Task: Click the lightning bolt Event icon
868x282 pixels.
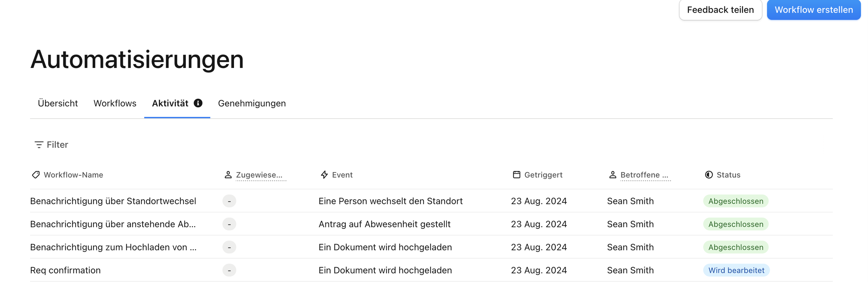Action: [x=324, y=175]
